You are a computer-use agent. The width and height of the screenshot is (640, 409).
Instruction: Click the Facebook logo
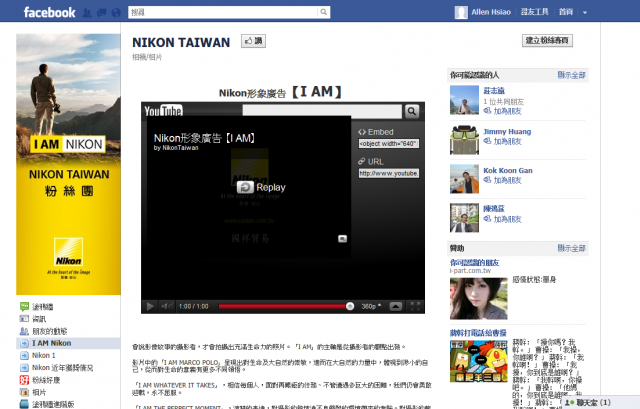[x=49, y=13]
